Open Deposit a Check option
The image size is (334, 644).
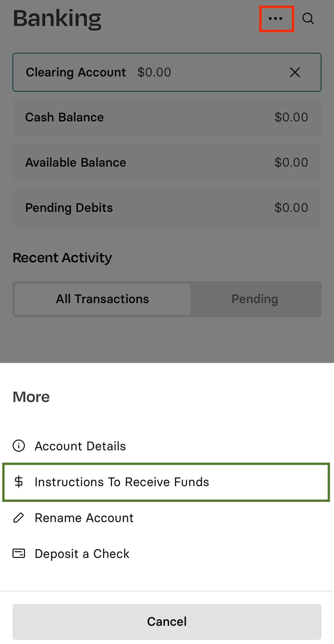pos(82,553)
